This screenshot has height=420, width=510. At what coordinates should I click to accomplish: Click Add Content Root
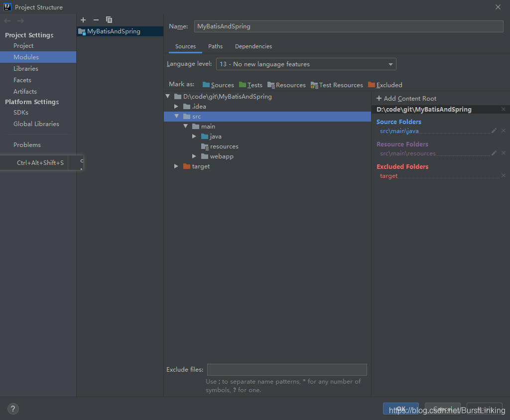pos(406,98)
